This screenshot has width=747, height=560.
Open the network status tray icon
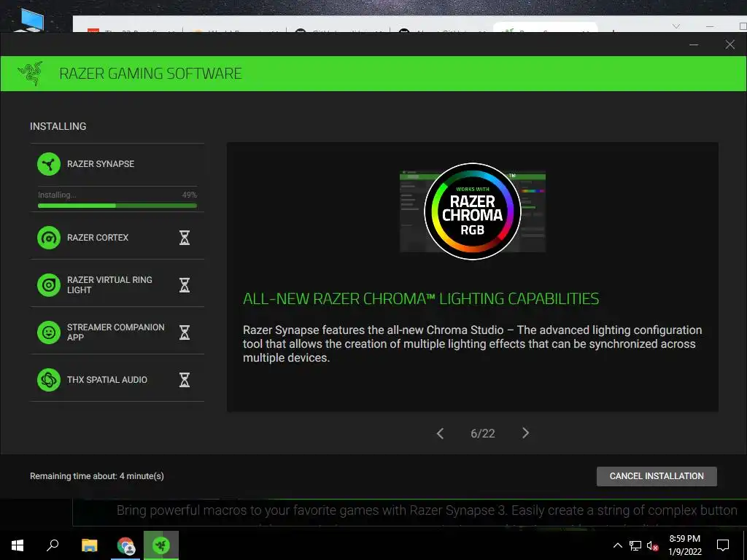[635, 545]
